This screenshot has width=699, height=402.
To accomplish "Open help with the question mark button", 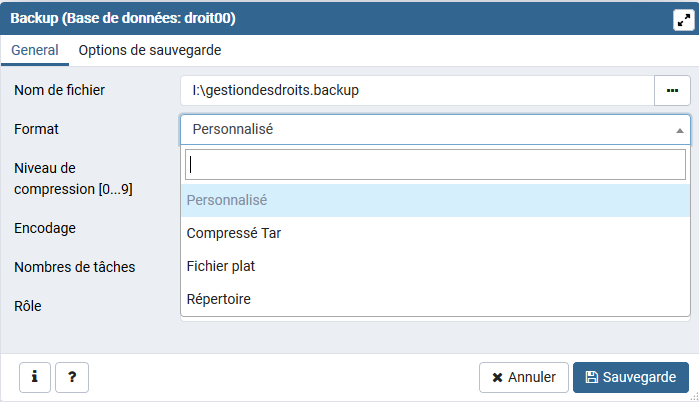I will (x=72, y=377).
